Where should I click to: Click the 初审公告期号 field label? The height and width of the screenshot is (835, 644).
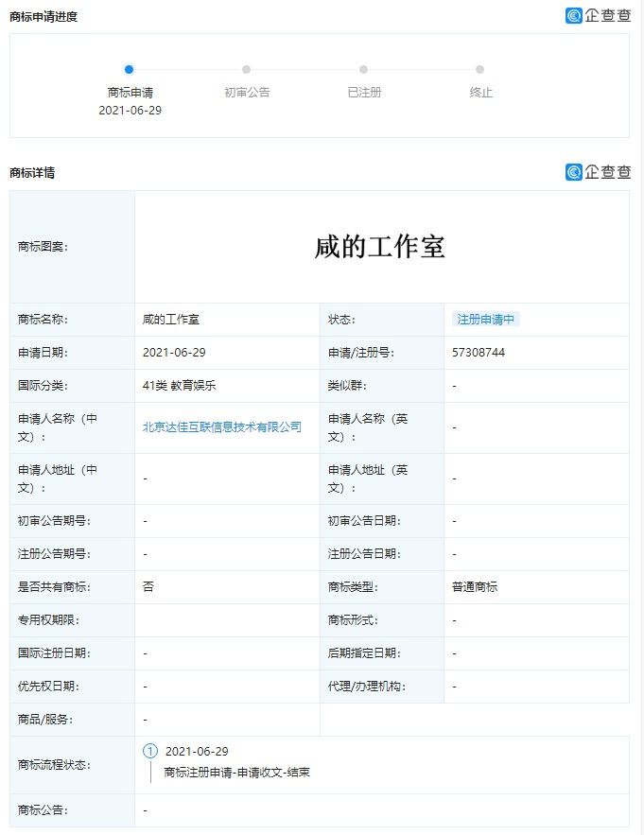tap(54, 521)
